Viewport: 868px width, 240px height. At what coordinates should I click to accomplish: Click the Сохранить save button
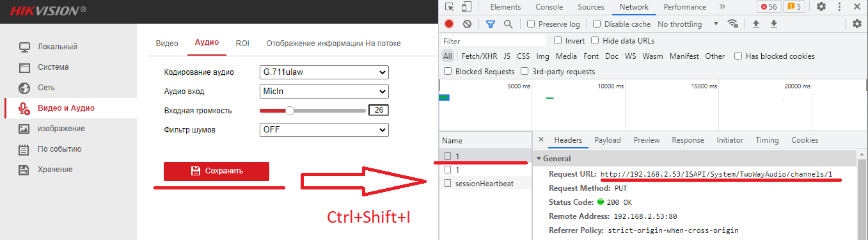tap(216, 171)
